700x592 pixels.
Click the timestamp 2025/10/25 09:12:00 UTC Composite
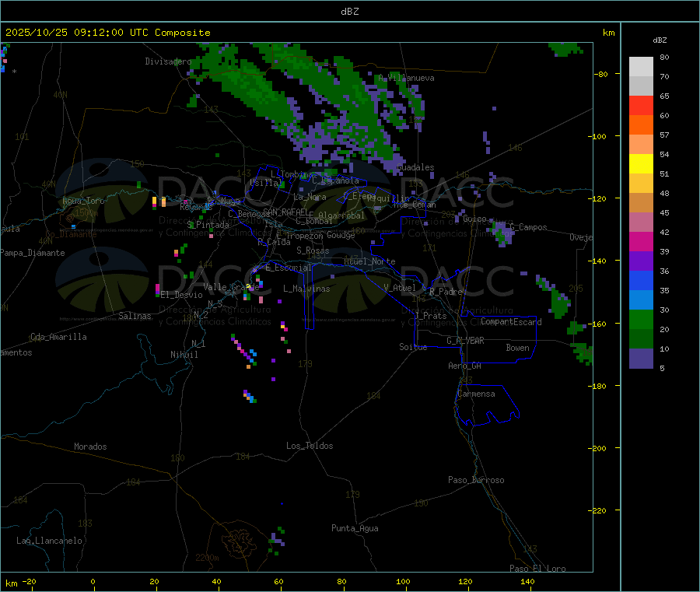[107, 33]
